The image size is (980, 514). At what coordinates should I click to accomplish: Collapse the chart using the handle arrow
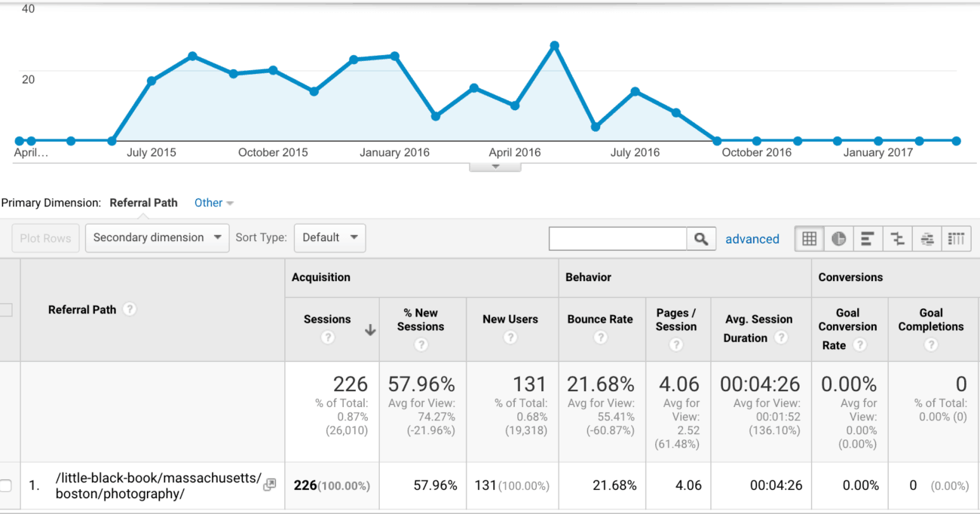[495, 167]
